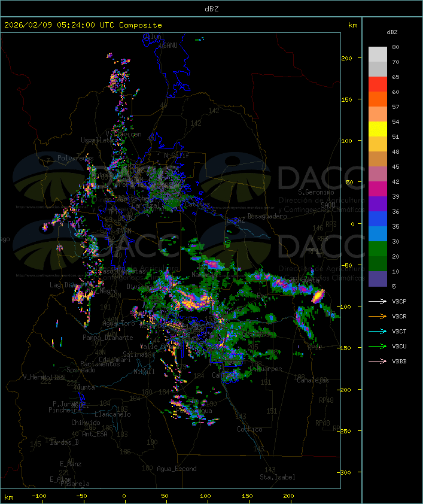Select the gold 48-51 dBZ legend swatch
The height and width of the screenshot is (504, 423).
tap(378, 144)
